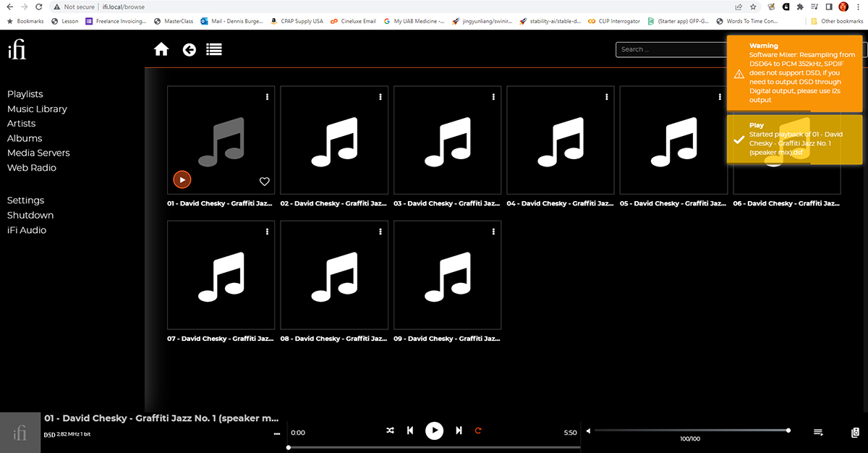Screen dimensions: 868x453
Task: Open Playlists in the sidebar
Action: point(25,94)
